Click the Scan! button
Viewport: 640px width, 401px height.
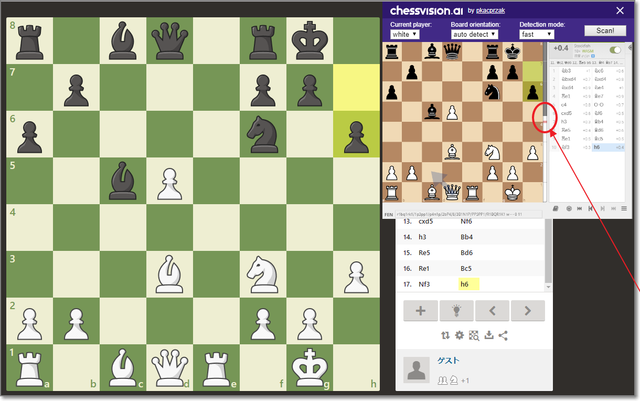point(603,32)
